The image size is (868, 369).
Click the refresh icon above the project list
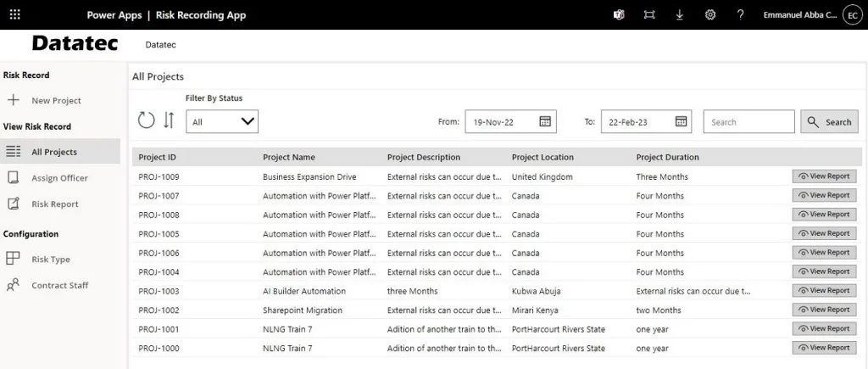click(x=146, y=120)
